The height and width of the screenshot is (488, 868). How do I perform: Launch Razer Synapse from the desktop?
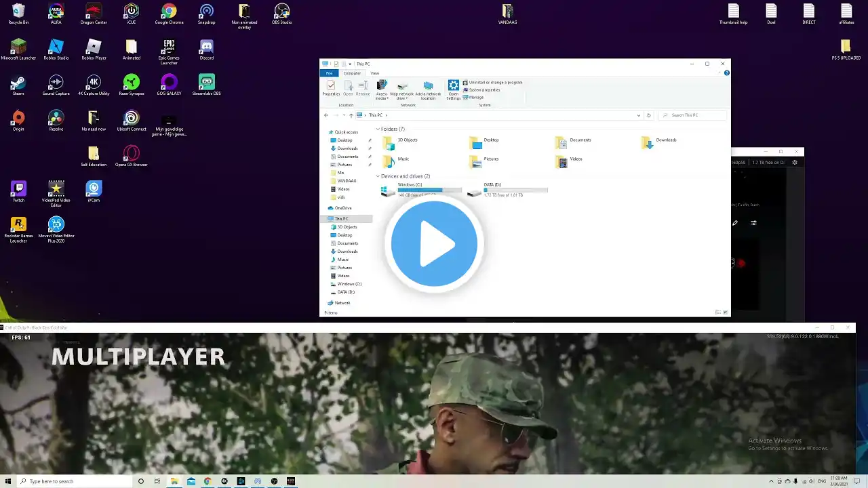[x=132, y=85]
